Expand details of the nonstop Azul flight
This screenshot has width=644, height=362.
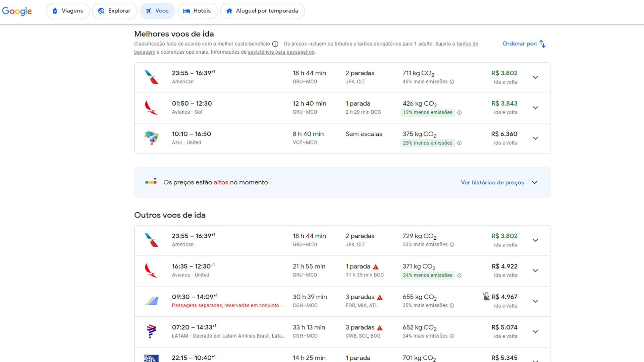coord(535,138)
